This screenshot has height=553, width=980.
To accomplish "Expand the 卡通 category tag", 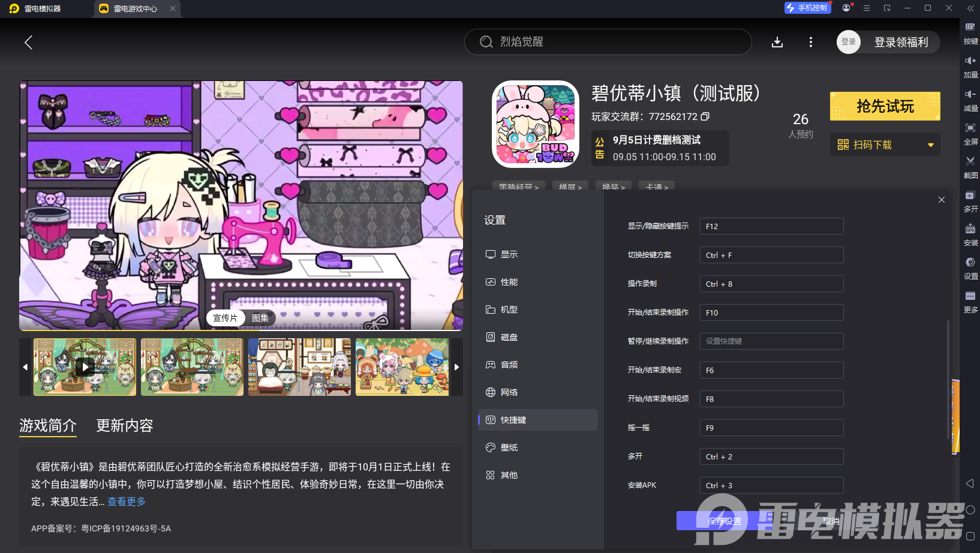I will click(656, 187).
